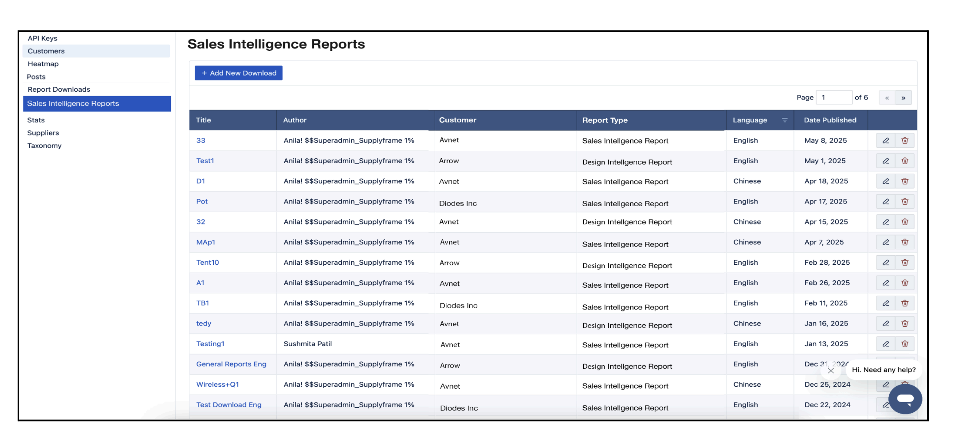Open the Wireless+Q1 report link
This screenshot has width=980, height=434.
[x=217, y=385]
